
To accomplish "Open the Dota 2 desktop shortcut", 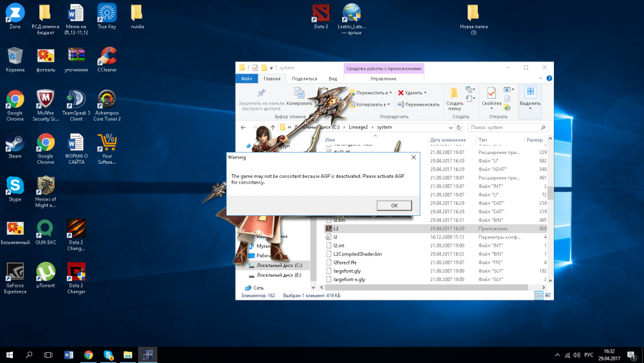I will 320,13.
